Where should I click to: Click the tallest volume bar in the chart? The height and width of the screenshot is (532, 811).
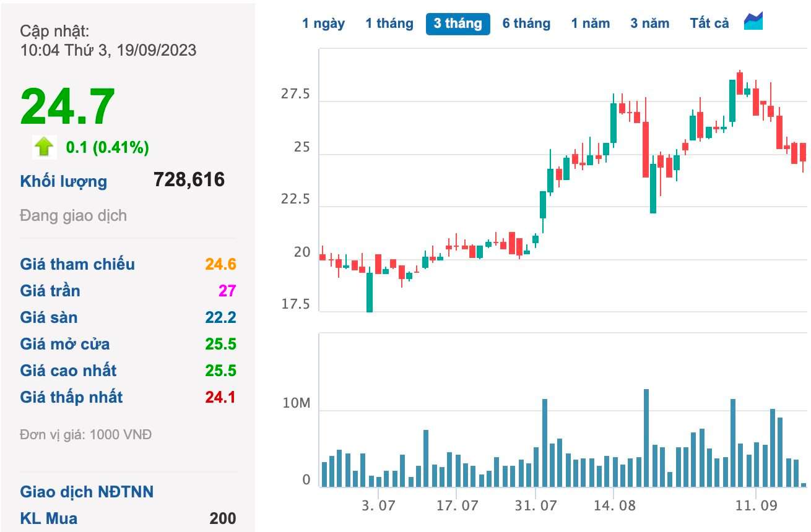tap(646, 438)
